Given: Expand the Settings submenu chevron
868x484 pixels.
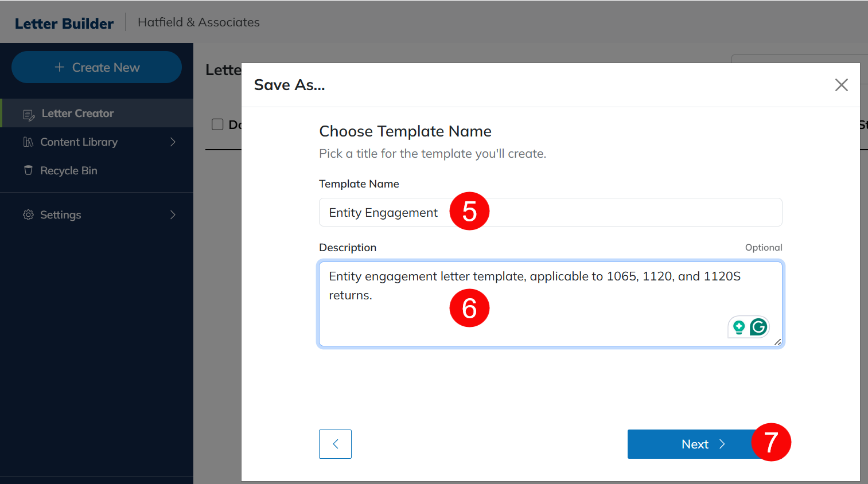Looking at the screenshot, I should click(173, 214).
